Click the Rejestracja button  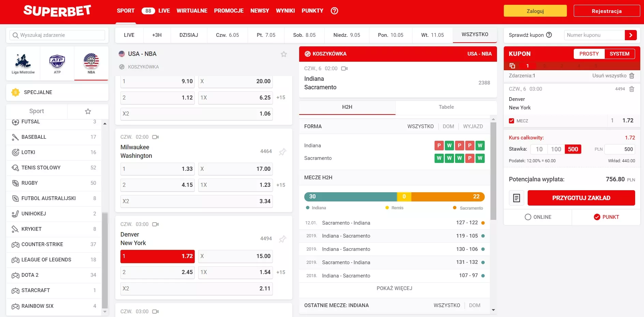(x=606, y=11)
